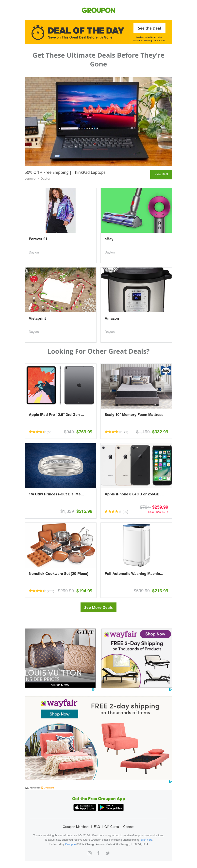Open the Gift Cards footer link
The height and width of the screenshot is (868, 197).
click(x=112, y=827)
